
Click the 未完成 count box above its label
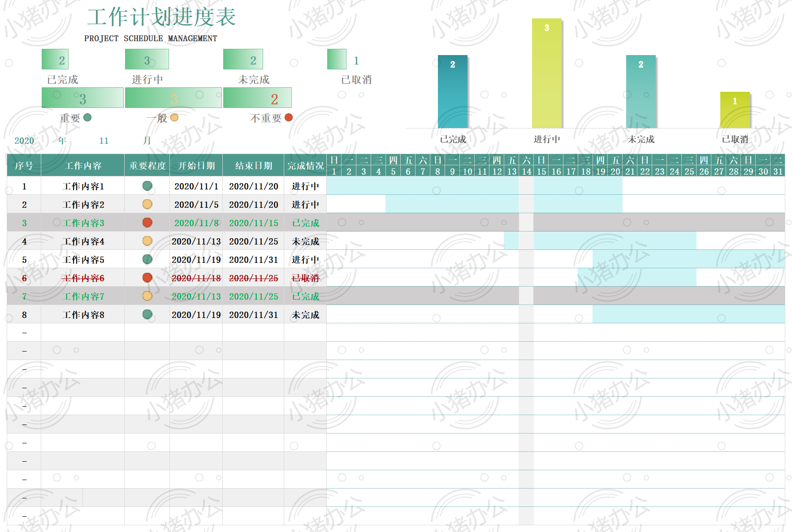[x=243, y=59]
